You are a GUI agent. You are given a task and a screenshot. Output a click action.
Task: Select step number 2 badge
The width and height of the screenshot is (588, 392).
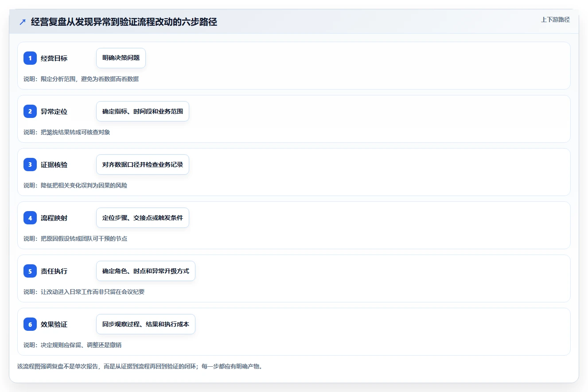tap(30, 111)
